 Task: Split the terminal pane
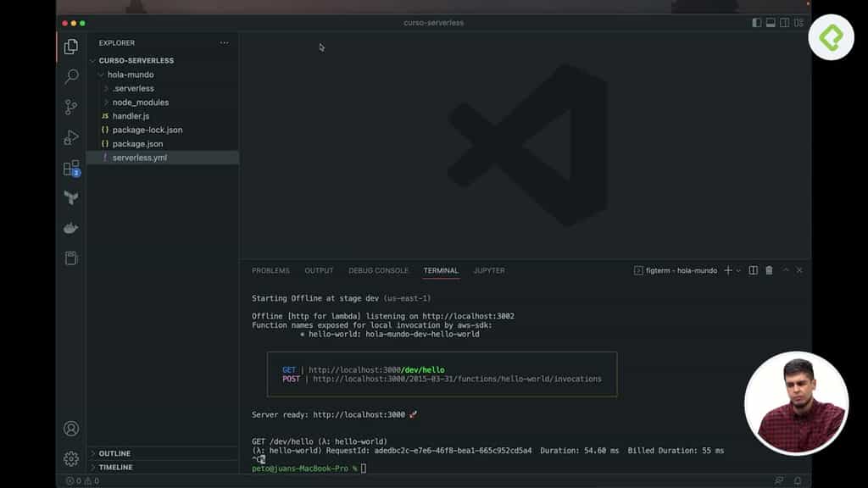[751, 269]
